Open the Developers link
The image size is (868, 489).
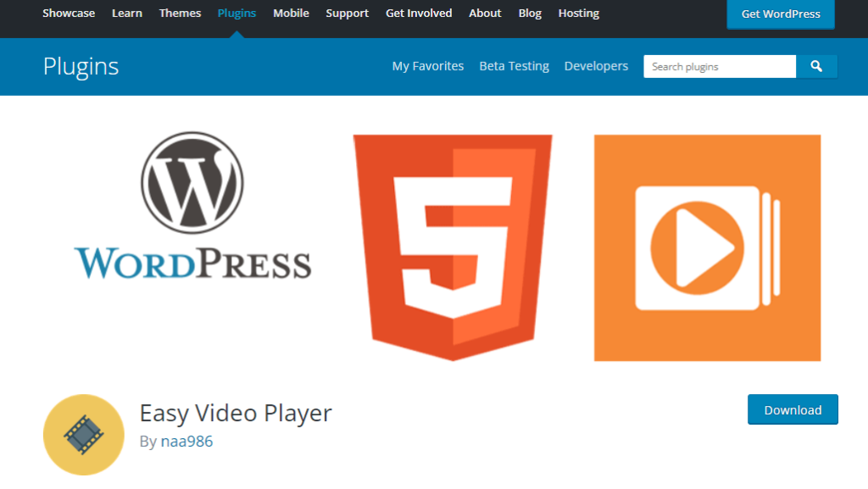point(596,66)
